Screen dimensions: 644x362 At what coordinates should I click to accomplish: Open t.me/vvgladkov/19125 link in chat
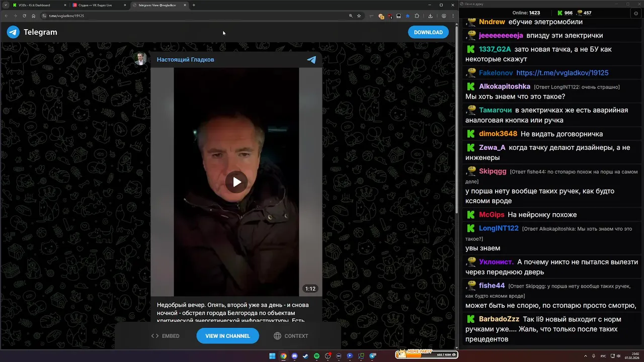(x=562, y=73)
